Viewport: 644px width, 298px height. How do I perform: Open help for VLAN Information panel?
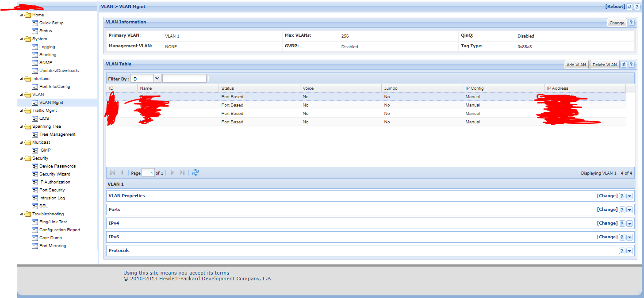pyautogui.click(x=631, y=23)
